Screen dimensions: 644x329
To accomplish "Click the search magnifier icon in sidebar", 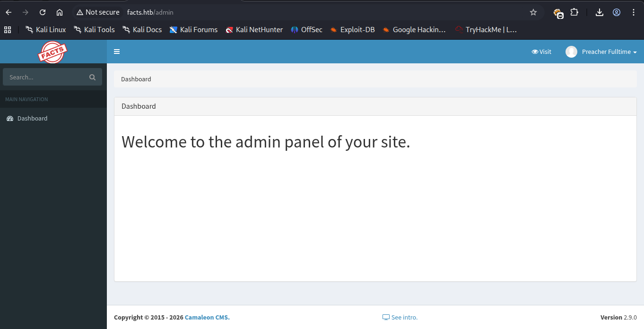I will coord(92,77).
